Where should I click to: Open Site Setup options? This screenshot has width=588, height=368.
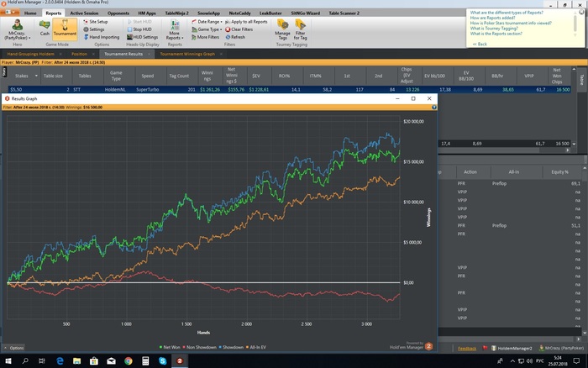(x=96, y=22)
